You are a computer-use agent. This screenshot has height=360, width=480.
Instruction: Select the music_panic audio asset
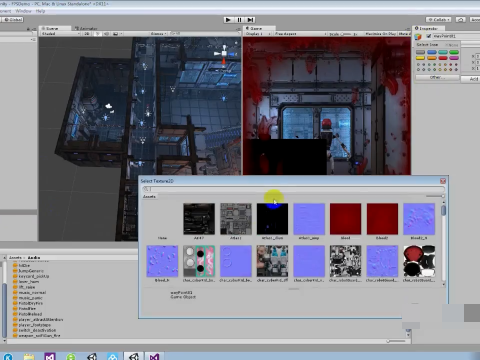click(x=31, y=298)
